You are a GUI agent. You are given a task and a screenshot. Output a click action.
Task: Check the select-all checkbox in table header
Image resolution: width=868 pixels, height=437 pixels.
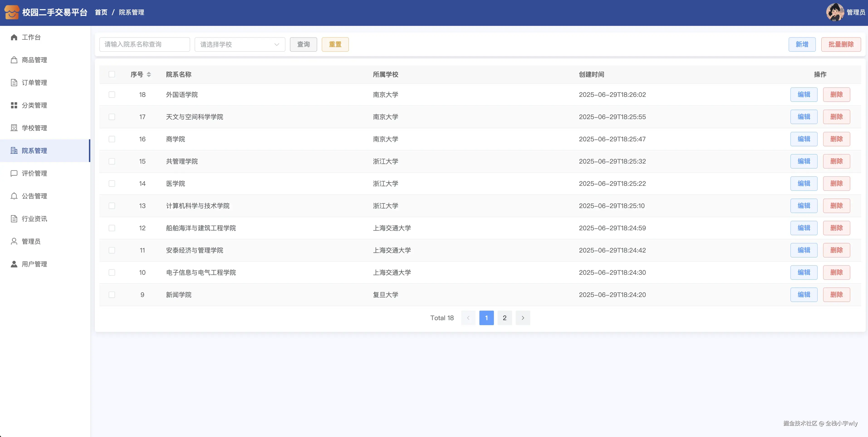[112, 74]
